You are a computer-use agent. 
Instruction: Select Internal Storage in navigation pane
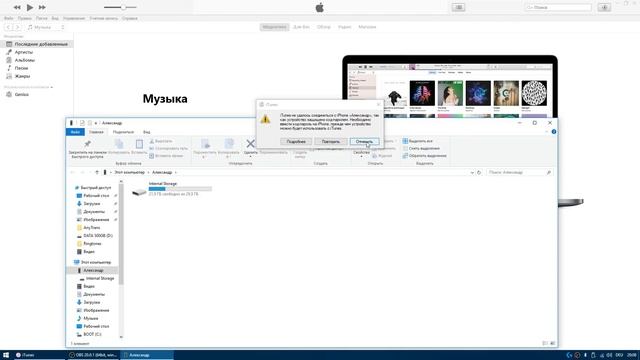(x=97, y=278)
